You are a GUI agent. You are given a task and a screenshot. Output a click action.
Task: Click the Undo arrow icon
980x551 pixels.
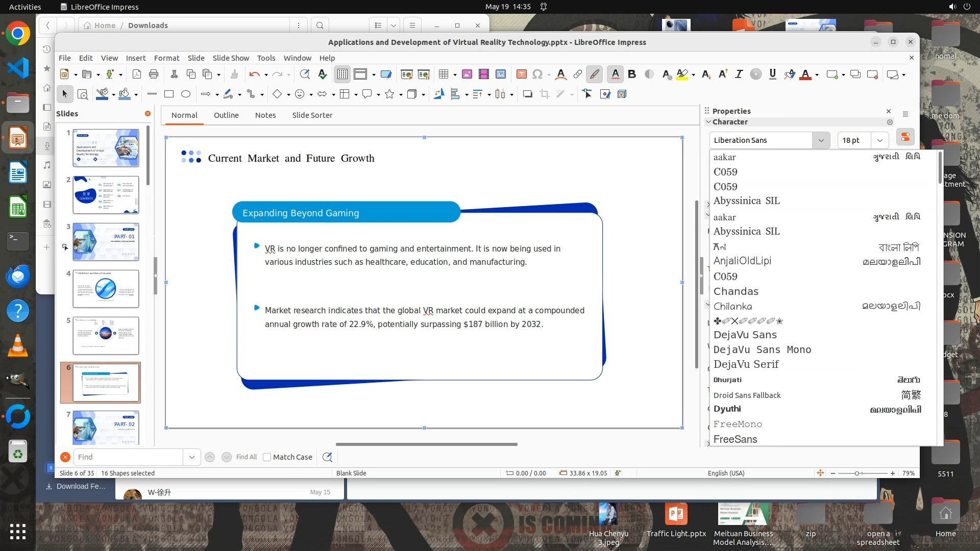254,74
